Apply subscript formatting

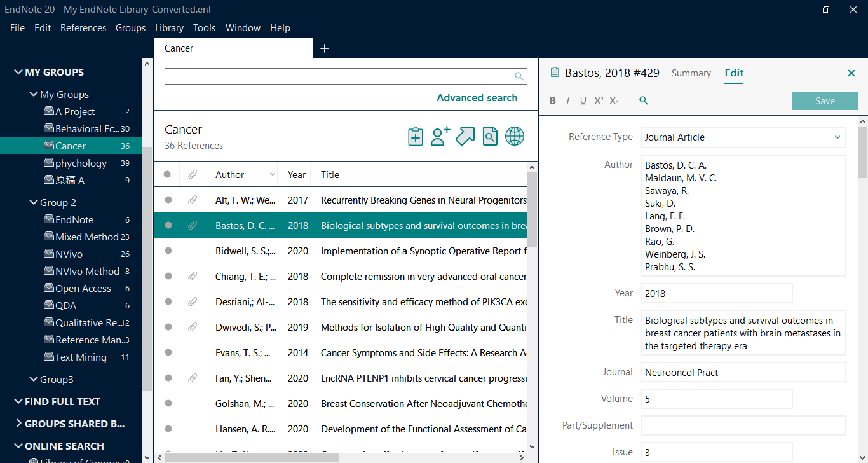pos(614,100)
